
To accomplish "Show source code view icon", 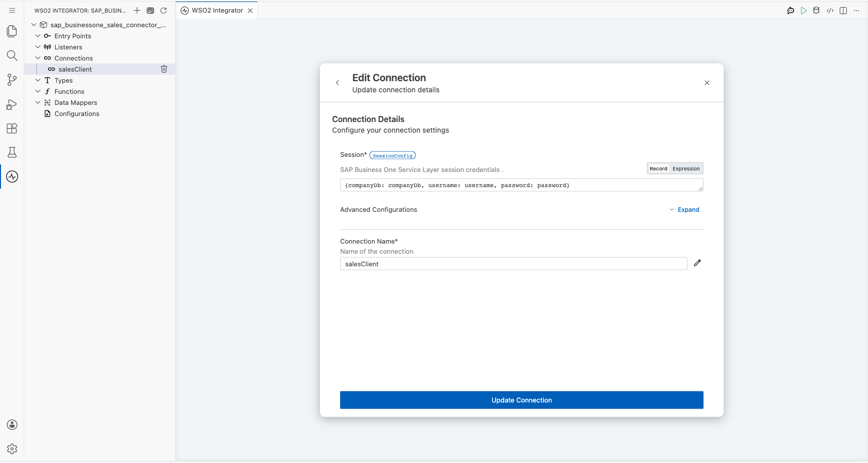I will click(830, 11).
